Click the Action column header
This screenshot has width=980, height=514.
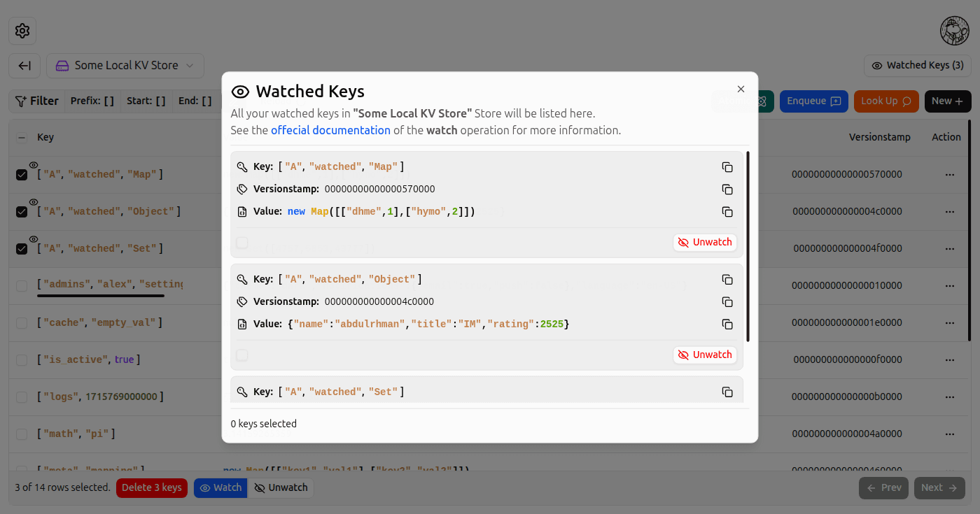point(946,137)
